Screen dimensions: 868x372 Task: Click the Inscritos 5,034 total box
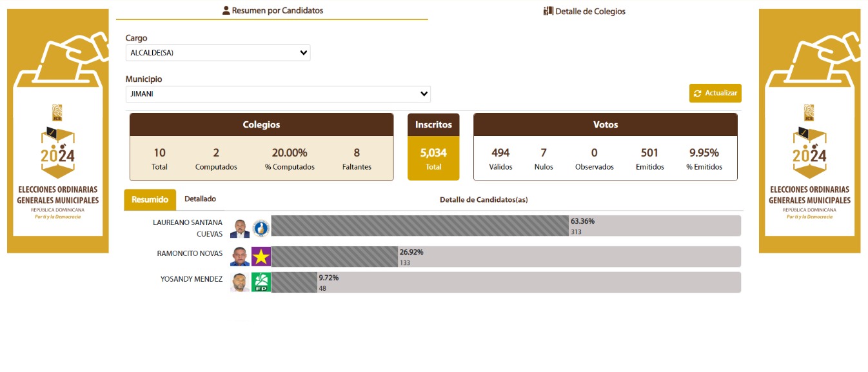click(x=433, y=159)
